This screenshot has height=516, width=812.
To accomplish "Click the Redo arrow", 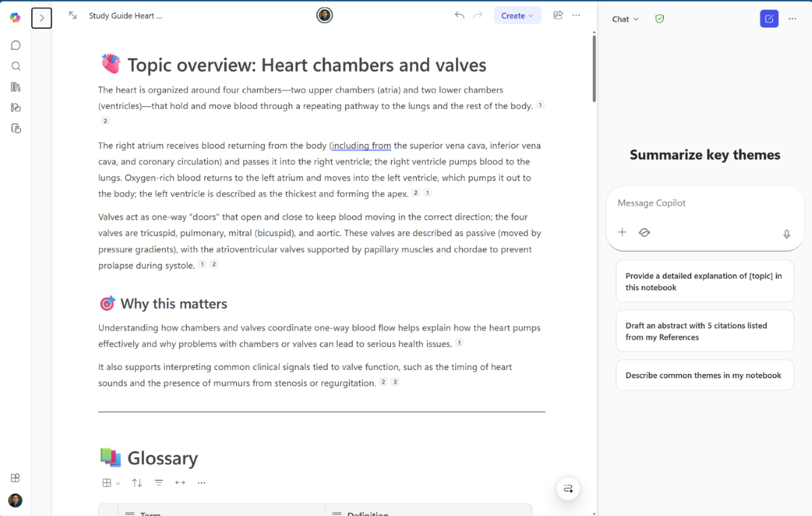I will coord(478,16).
